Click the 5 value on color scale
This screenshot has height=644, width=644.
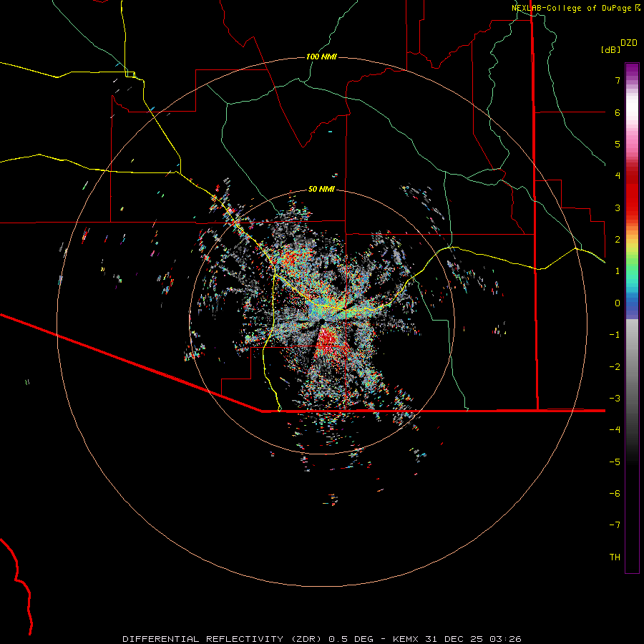click(x=618, y=144)
